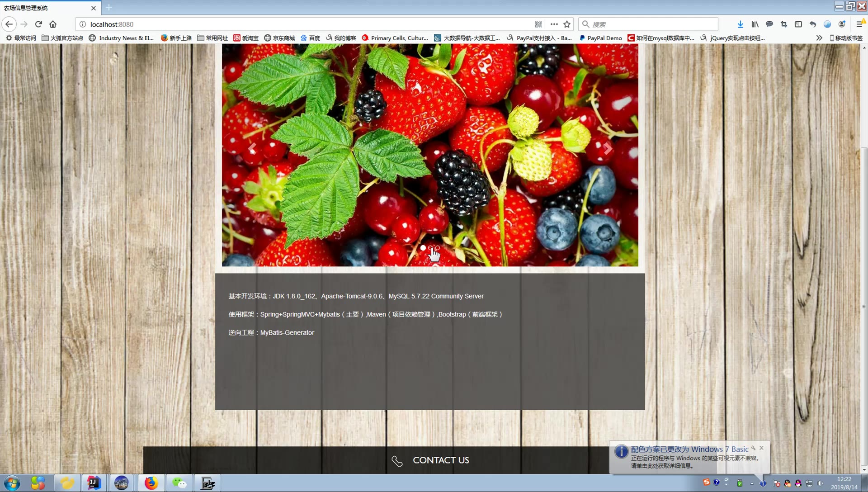Viewport: 868px width, 492px height.
Task: Click the search input field
Action: [x=651, y=24]
